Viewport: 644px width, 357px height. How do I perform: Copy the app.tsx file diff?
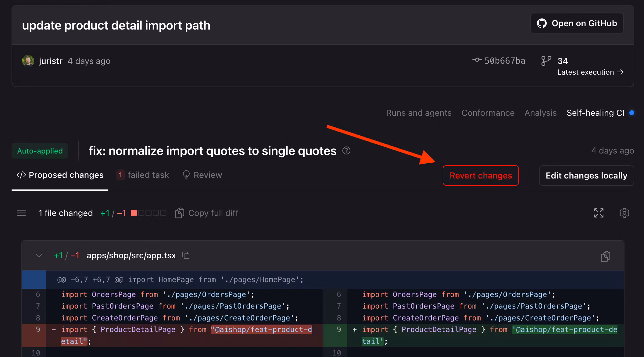(x=605, y=256)
